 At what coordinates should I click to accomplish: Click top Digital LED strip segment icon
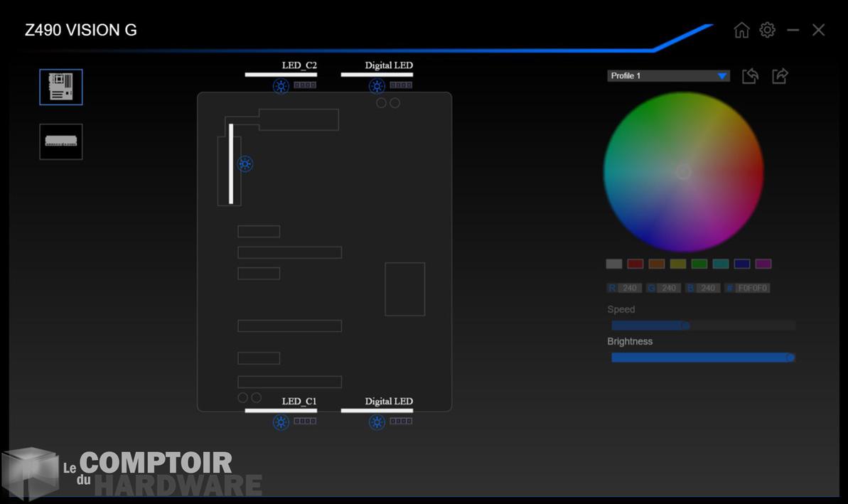coord(402,85)
